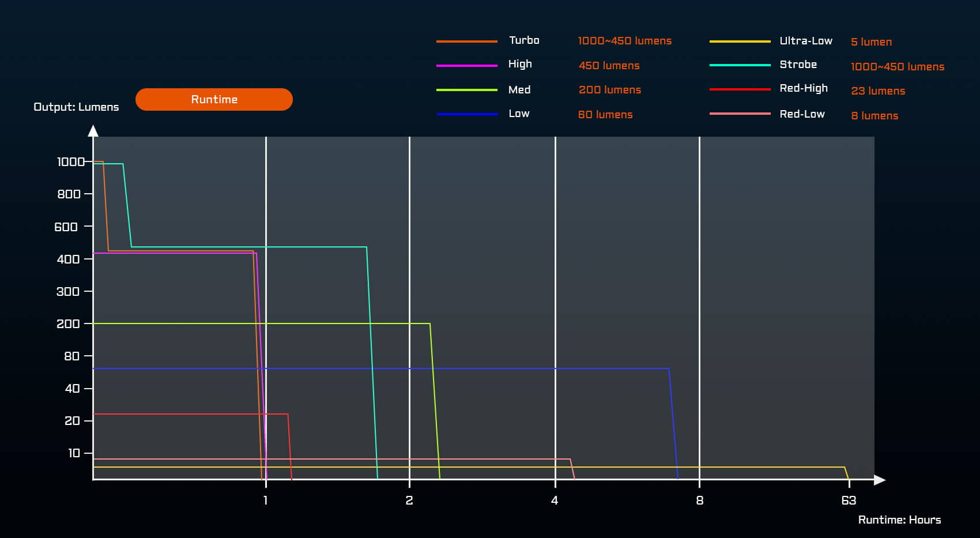Image resolution: width=980 pixels, height=538 pixels.
Task: Click the 1 hour mark on x-axis
Action: (265, 501)
